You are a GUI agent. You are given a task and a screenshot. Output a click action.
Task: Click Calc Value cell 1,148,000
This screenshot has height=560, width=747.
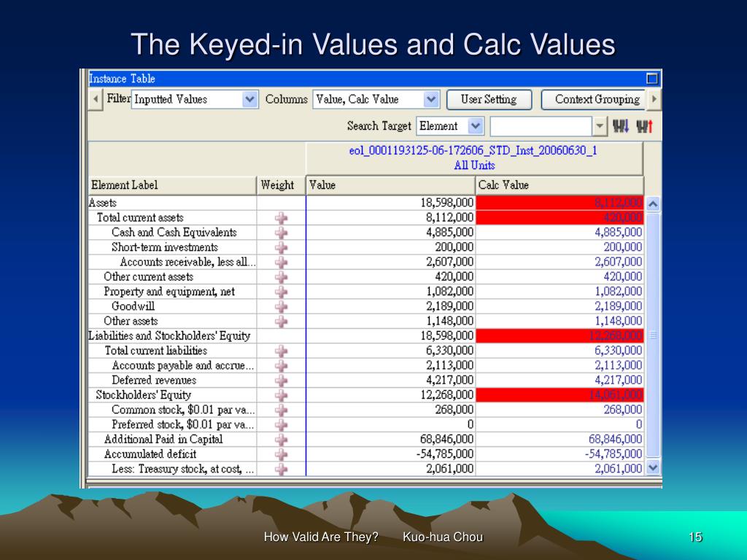click(x=560, y=321)
